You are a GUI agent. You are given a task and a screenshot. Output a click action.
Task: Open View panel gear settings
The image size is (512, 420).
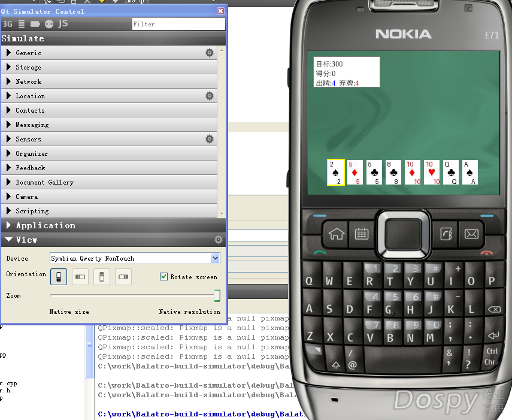click(219, 240)
